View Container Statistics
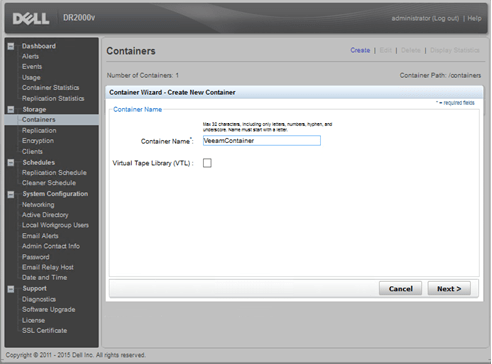Image resolution: width=492 pixels, height=364 pixels. (x=50, y=88)
